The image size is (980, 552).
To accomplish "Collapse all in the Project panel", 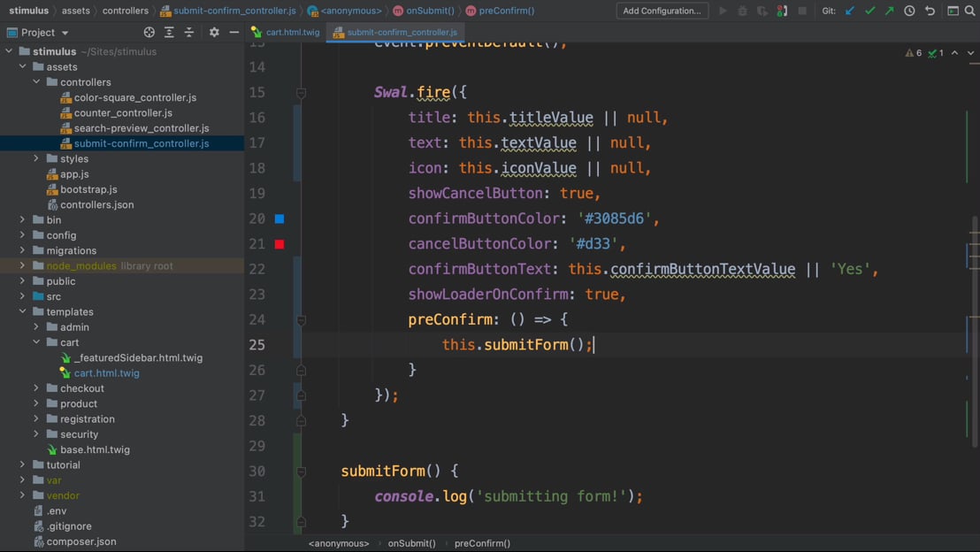I will [189, 33].
